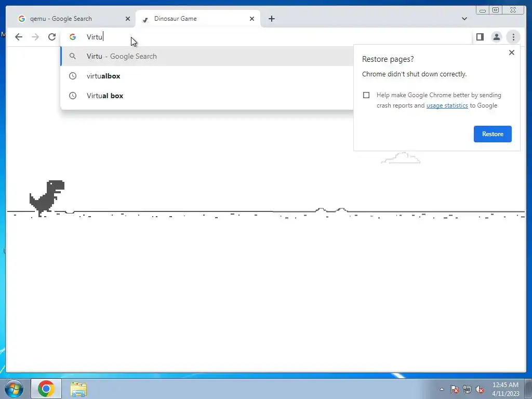This screenshot has height=399, width=532.
Task: Dismiss the Restore pages popup
Action: pyautogui.click(x=512, y=52)
